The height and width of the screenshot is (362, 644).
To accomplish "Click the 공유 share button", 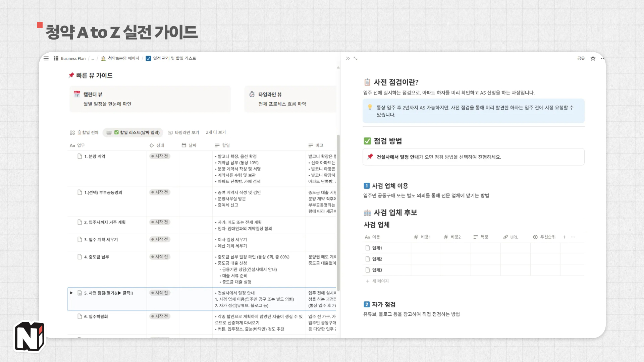I will (581, 58).
